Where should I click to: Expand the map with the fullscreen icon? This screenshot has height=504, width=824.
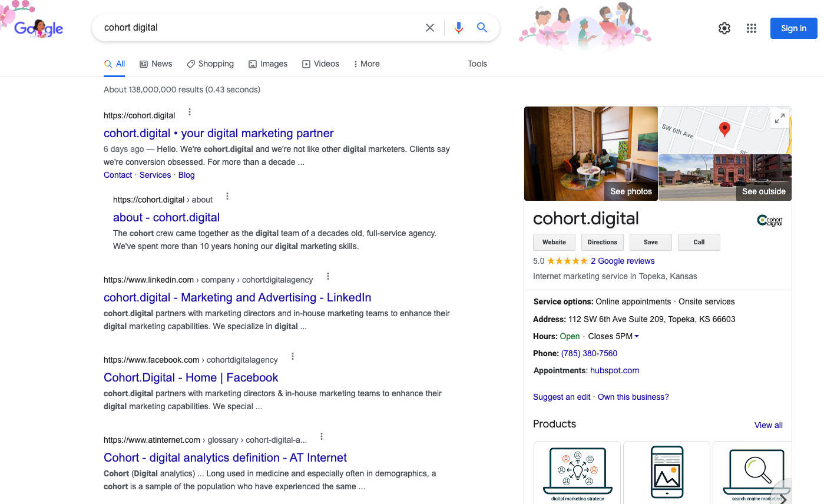click(x=779, y=118)
